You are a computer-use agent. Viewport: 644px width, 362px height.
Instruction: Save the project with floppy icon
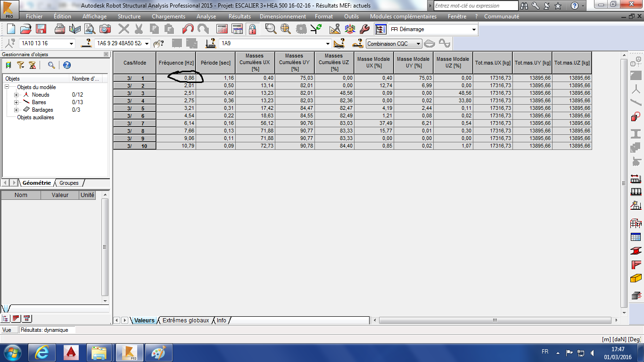41,29
